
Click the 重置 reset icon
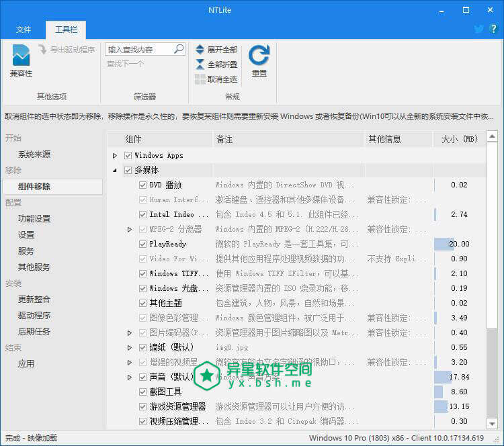[x=259, y=55]
